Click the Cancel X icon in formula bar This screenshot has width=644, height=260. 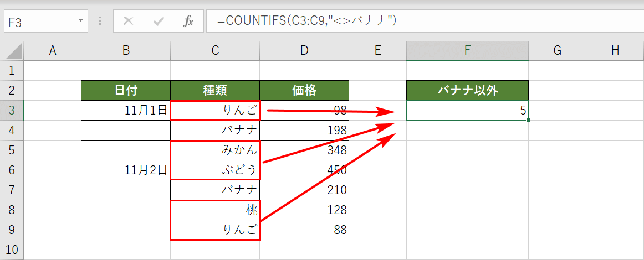(x=129, y=22)
